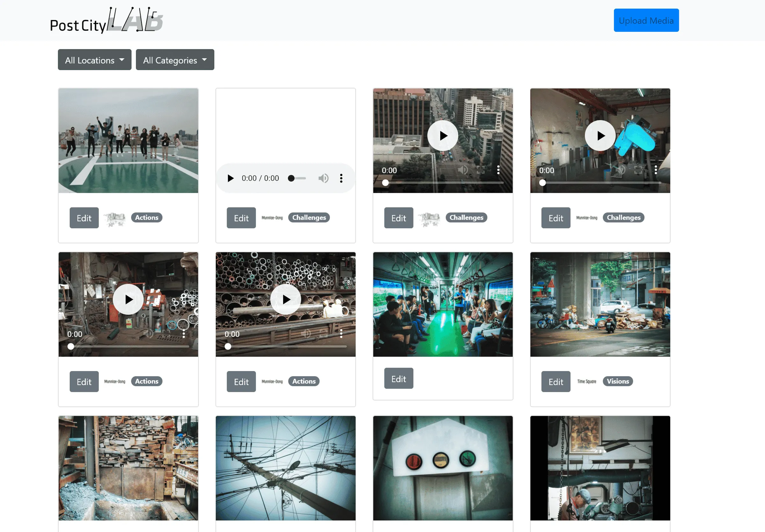Expand the All Categories dropdown
The width and height of the screenshot is (765, 532).
tap(175, 60)
